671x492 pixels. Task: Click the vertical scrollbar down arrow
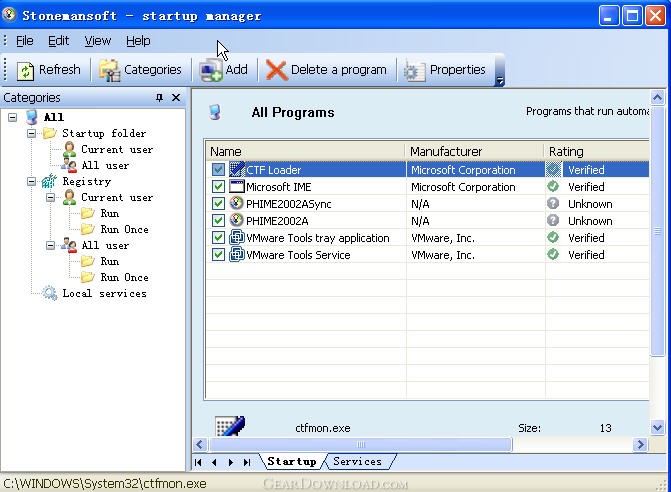pos(657,427)
